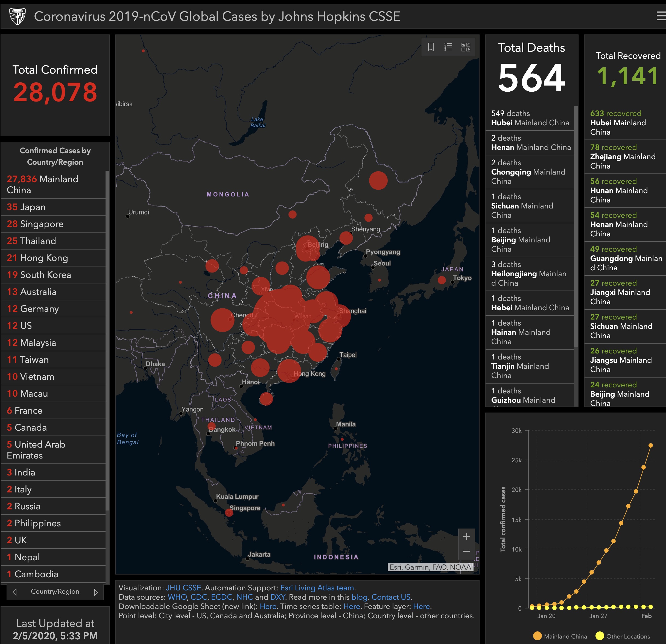Select Hong Kong in confirmed cases list

[53, 258]
